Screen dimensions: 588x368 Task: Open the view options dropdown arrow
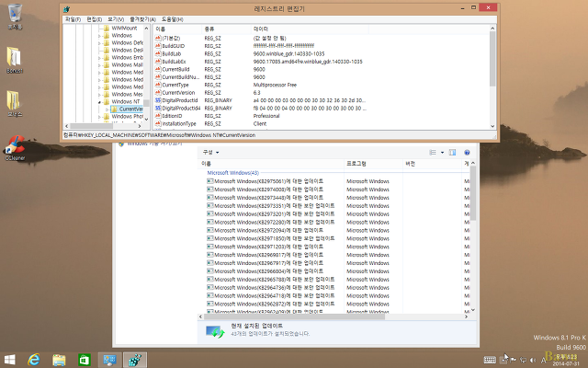pyautogui.click(x=442, y=153)
